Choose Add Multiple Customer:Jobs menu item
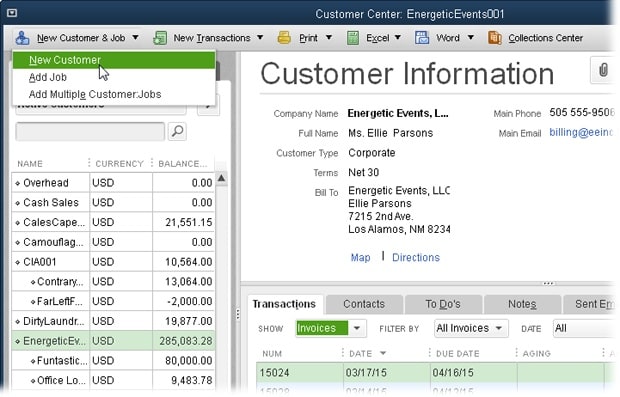The image size is (620, 397). coord(114,94)
